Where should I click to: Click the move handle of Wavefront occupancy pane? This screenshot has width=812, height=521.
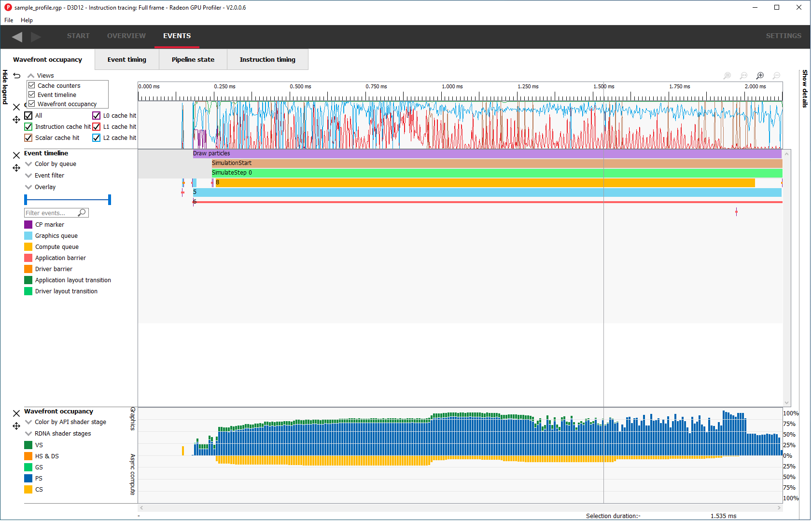16,426
